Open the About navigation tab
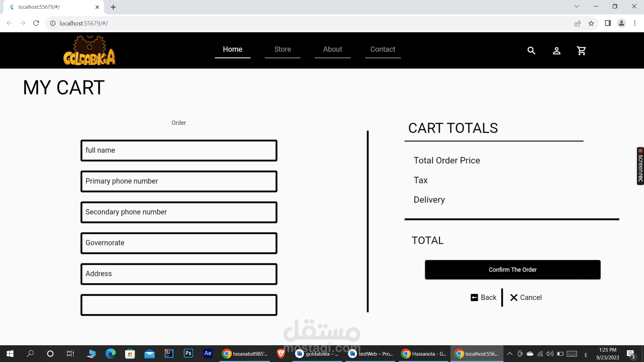The width and height of the screenshot is (644, 362). pyautogui.click(x=332, y=49)
